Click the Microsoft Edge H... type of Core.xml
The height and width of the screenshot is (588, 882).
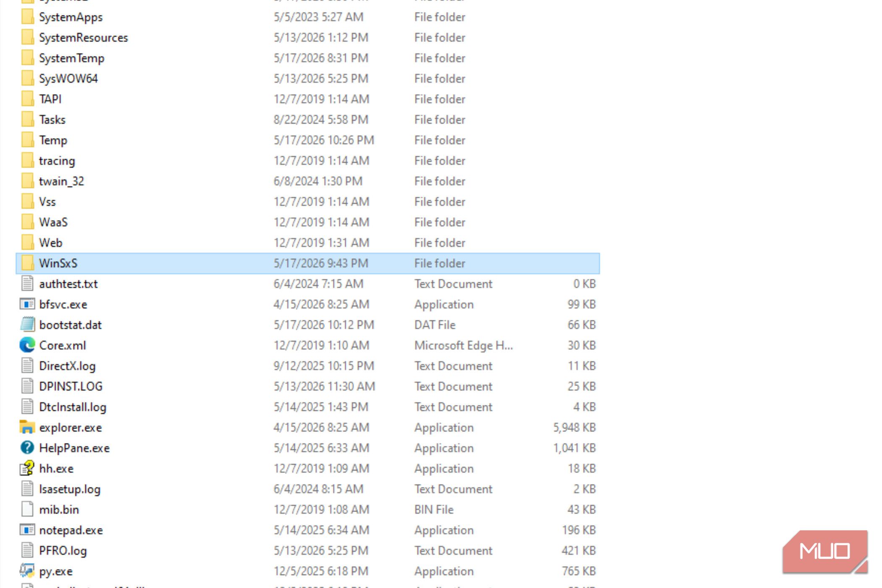pos(464,345)
